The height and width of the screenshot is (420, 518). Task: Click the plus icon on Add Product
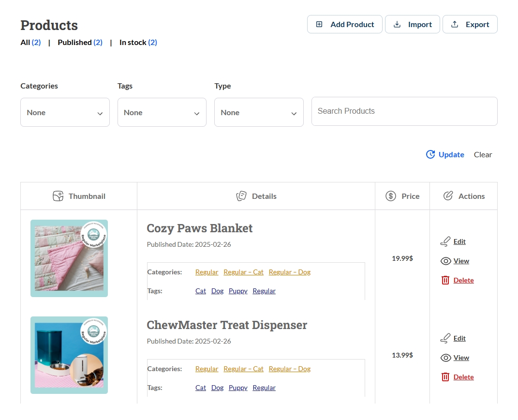click(319, 24)
